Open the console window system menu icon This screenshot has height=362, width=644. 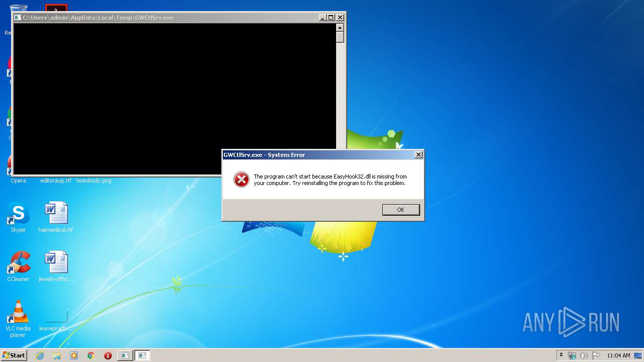(x=18, y=18)
